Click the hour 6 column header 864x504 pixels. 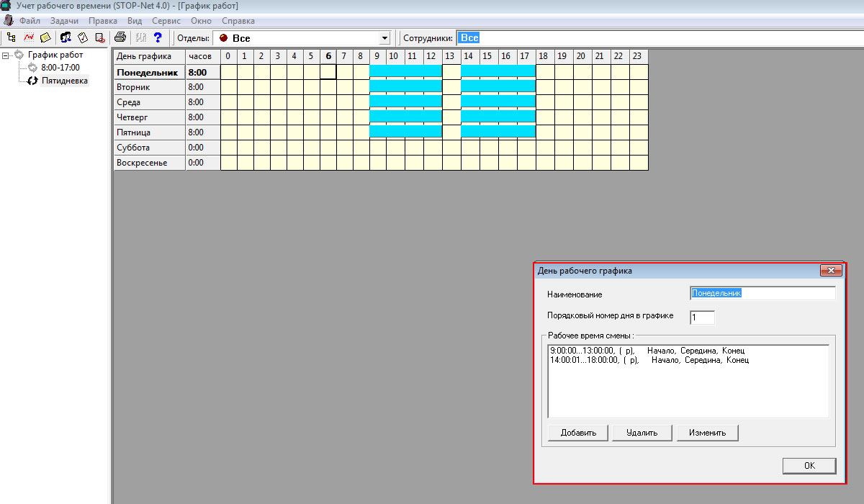click(x=328, y=56)
